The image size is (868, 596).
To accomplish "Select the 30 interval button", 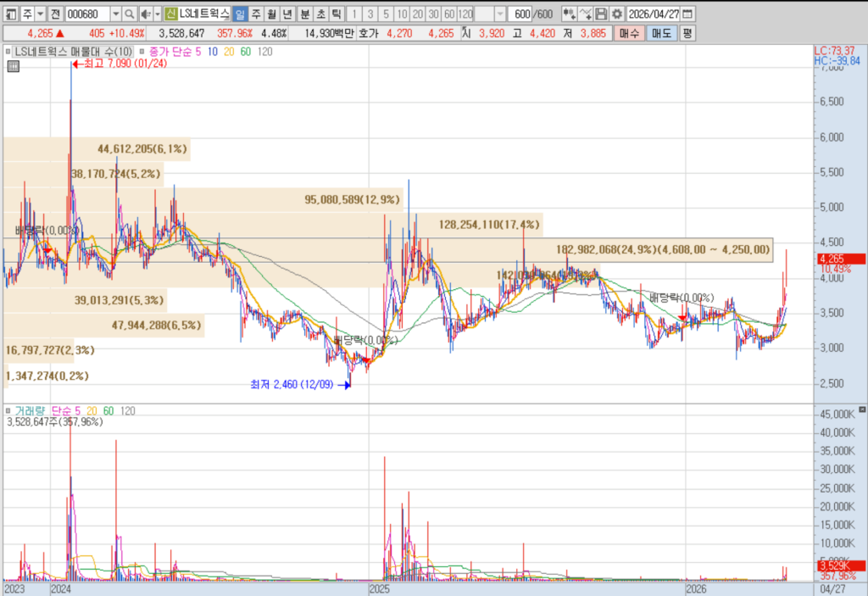I will (x=434, y=14).
